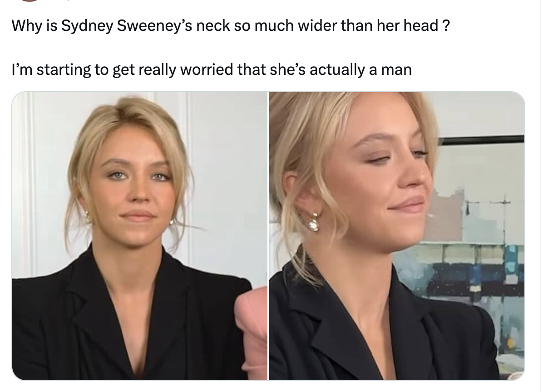Viewport: 543px width, 392px height.
Task: Click the word "man" ending the tweet
Action: (x=396, y=70)
